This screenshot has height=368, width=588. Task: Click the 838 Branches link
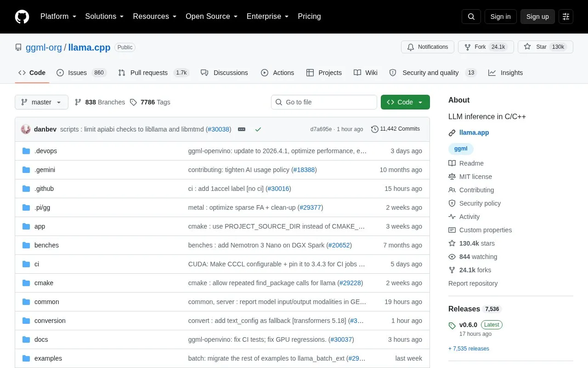[x=100, y=102]
